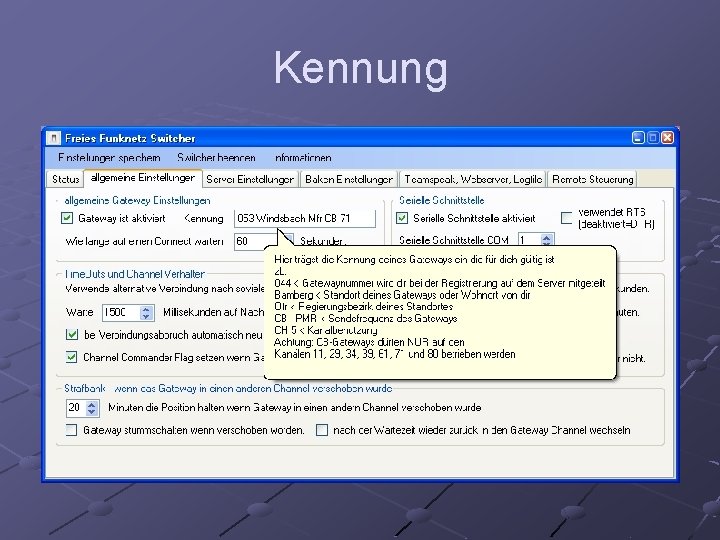
Task: Toggle the Gateway ist aktiviert checkbox
Action: (x=67, y=218)
